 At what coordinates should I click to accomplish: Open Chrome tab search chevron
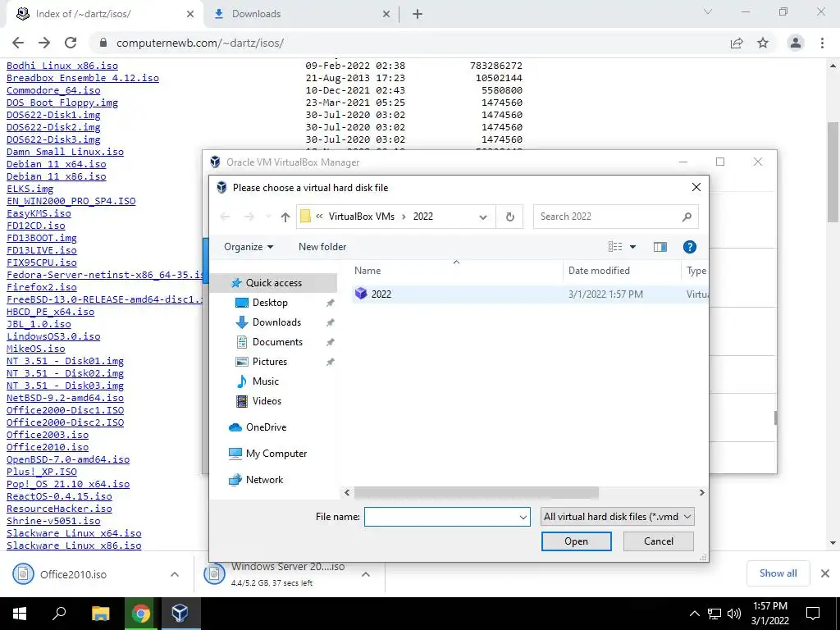pyautogui.click(x=708, y=11)
